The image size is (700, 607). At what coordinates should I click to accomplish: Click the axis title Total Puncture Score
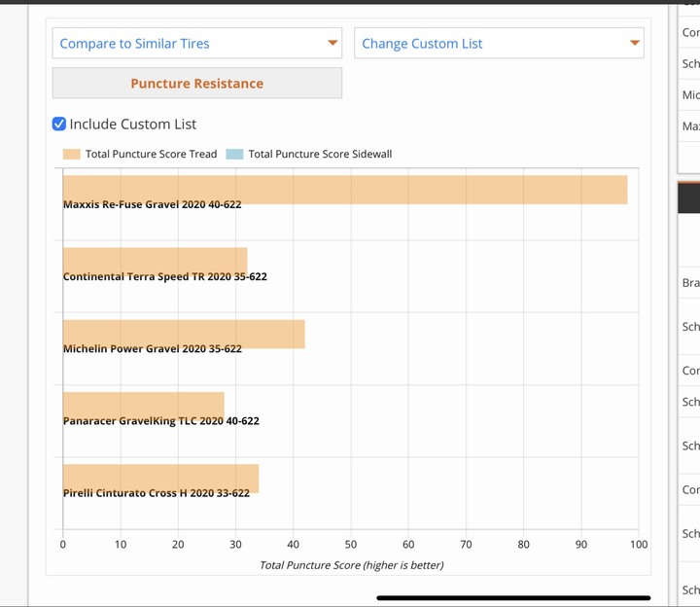pos(351,565)
